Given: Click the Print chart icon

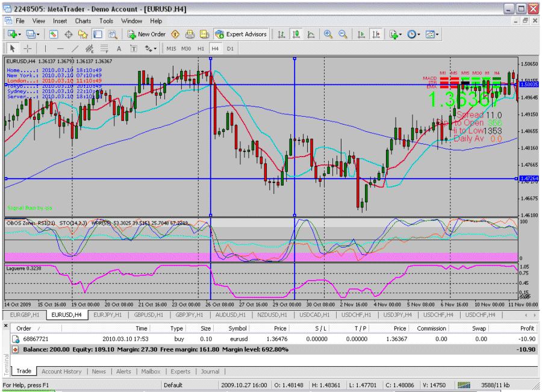Looking at the screenshot, I should tap(189, 34).
